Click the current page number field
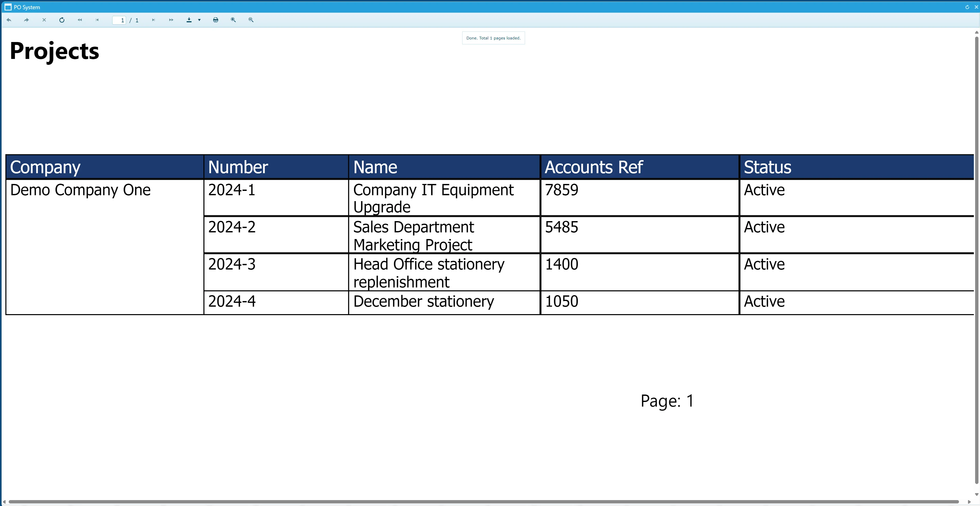The image size is (980, 506). coord(119,20)
